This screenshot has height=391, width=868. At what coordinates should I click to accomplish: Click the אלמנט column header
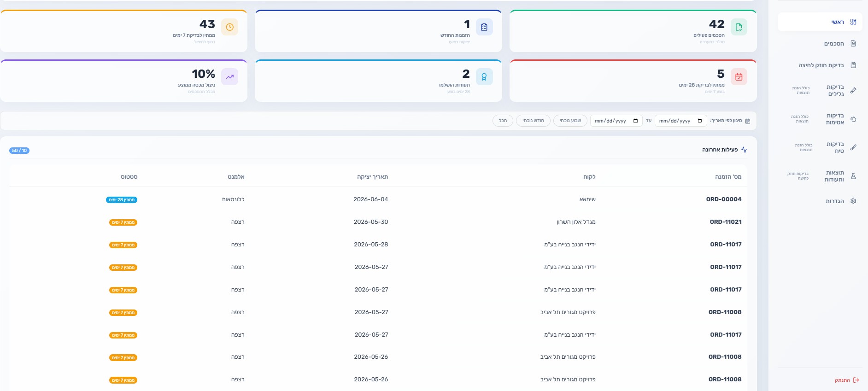coord(236,177)
